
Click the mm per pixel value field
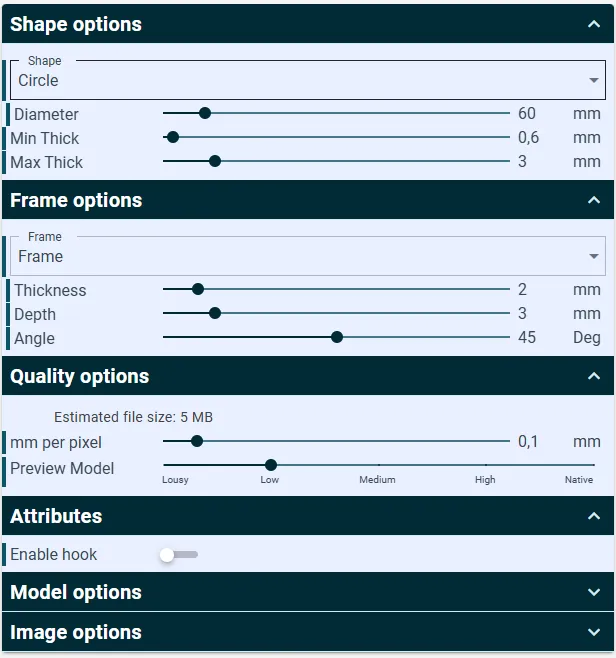click(x=527, y=441)
